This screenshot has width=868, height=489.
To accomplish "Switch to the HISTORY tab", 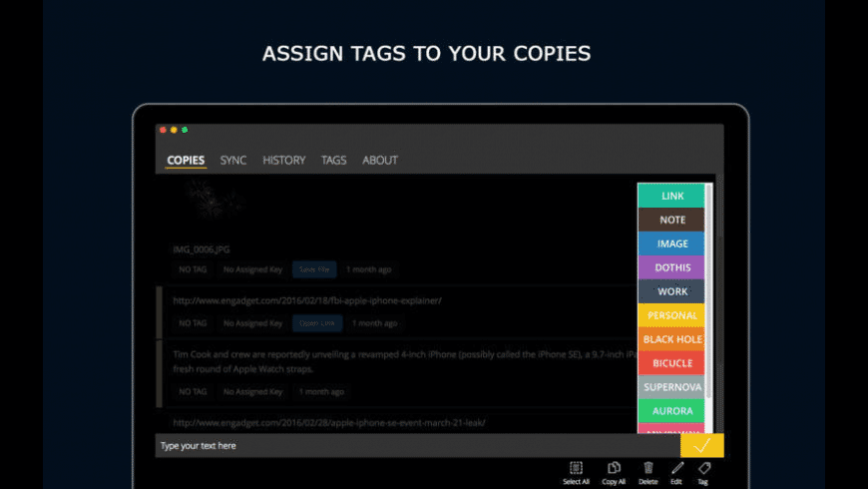I will 284,160.
